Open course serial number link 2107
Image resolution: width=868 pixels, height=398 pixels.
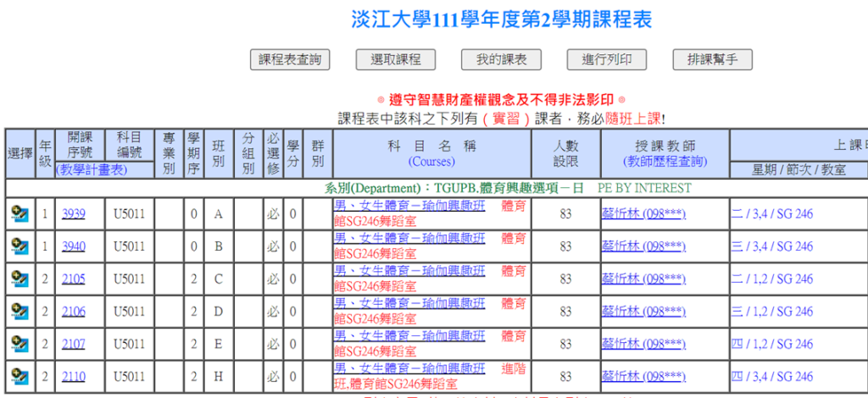tap(74, 345)
